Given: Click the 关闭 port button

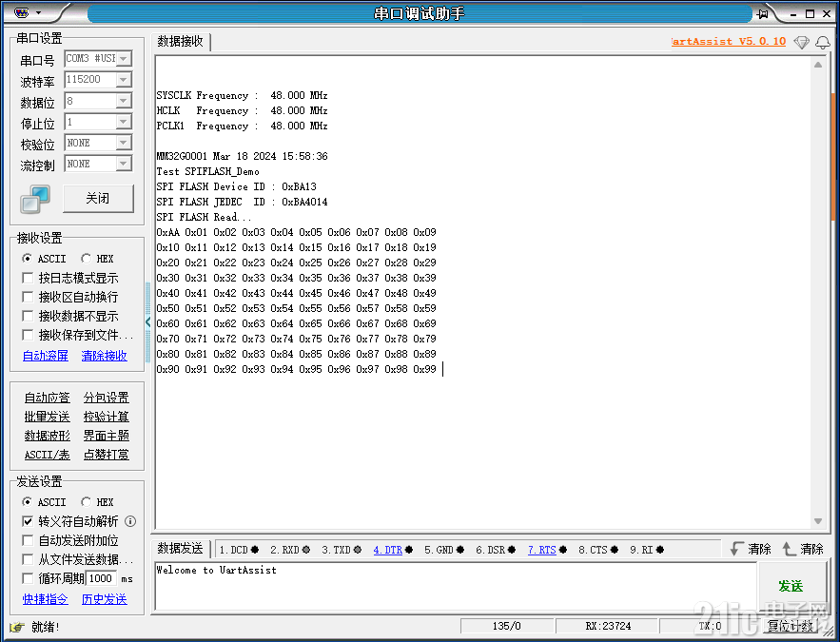Looking at the screenshot, I should (98, 199).
